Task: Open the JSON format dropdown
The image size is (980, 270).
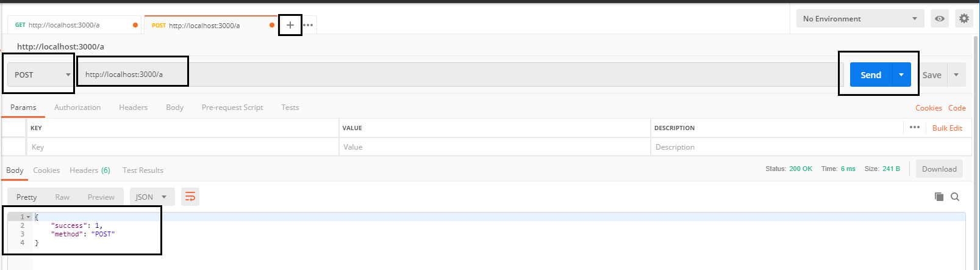Action: [x=151, y=197]
